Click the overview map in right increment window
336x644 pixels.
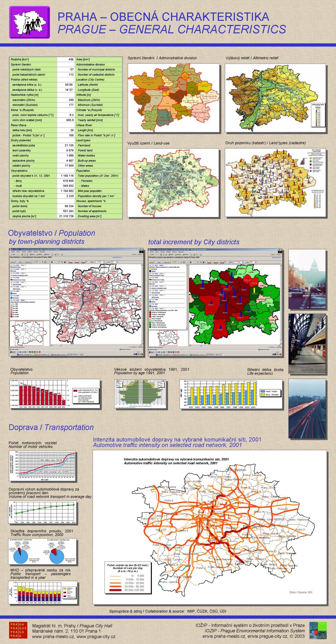[x=168, y=338]
